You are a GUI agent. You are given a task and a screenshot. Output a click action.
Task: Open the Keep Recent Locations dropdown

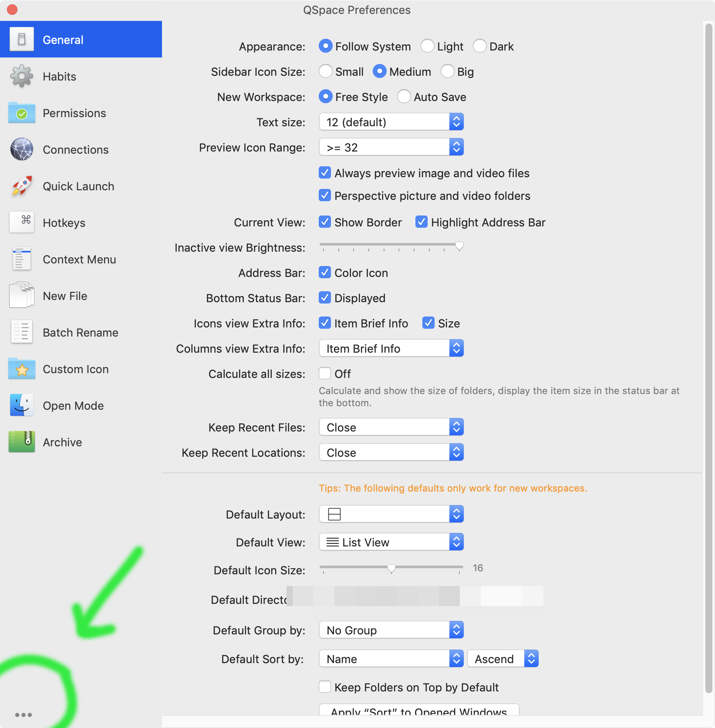[x=391, y=452]
